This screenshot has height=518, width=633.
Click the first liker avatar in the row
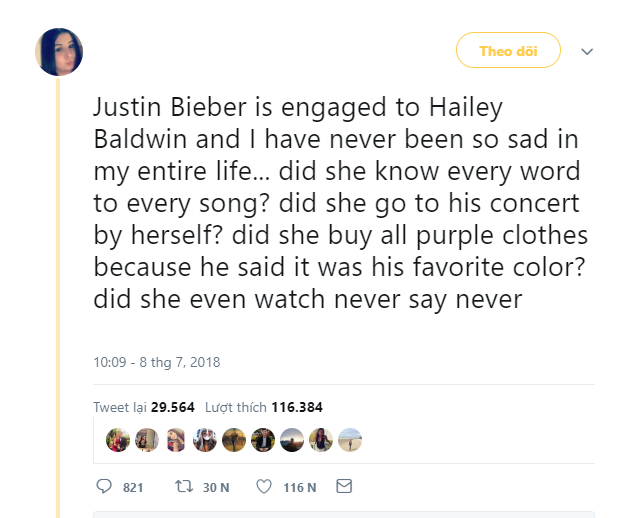point(118,440)
